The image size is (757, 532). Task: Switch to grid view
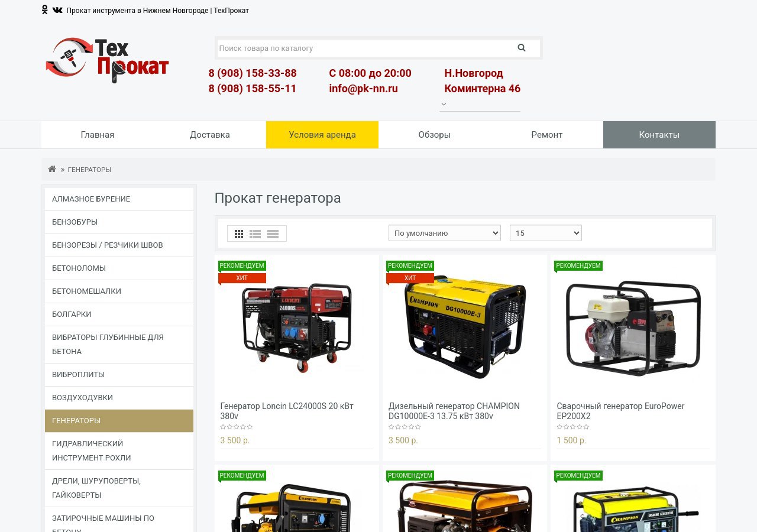(239, 233)
